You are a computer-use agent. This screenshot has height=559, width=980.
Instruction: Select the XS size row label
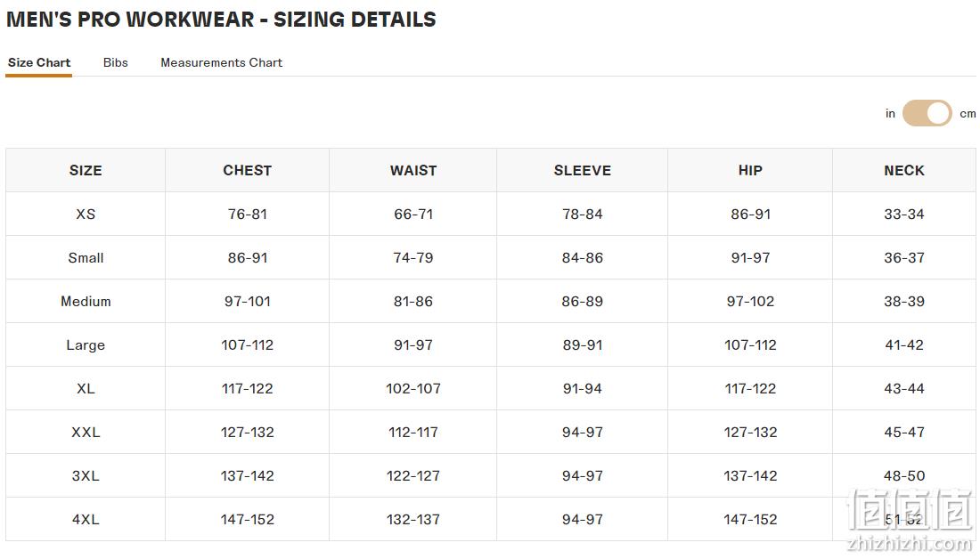pyautogui.click(x=86, y=215)
